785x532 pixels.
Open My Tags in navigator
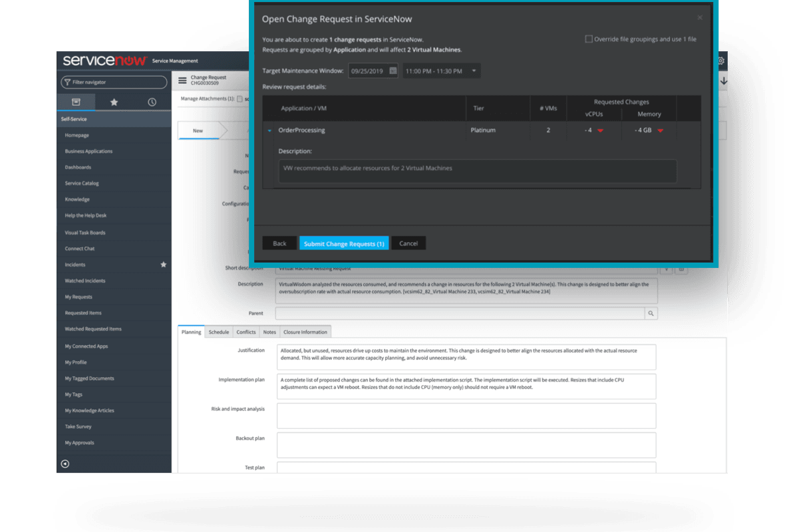(x=74, y=394)
